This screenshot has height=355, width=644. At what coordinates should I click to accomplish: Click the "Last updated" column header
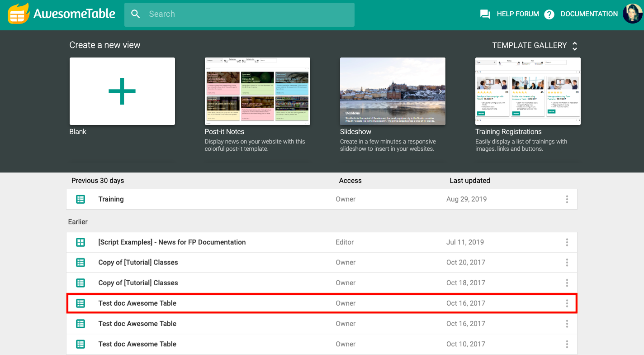[469, 181]
